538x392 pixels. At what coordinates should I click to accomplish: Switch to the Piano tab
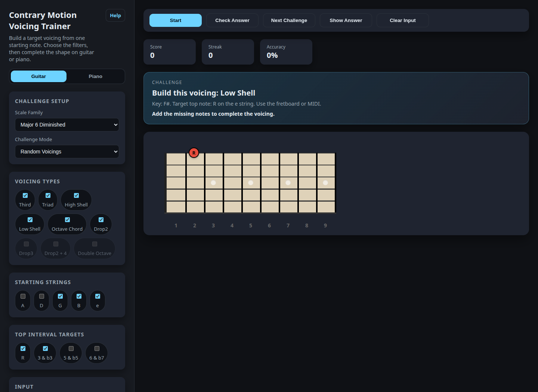(x=95, y=76)
